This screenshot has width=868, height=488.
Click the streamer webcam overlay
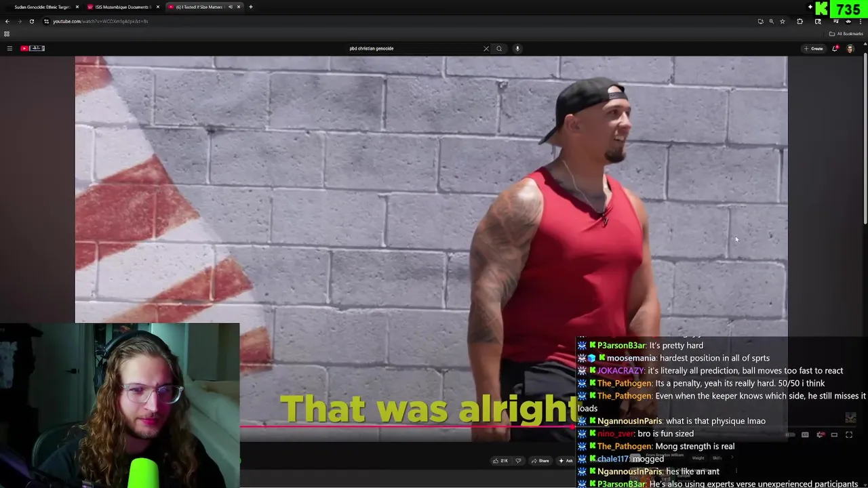(x=120, y=405)
